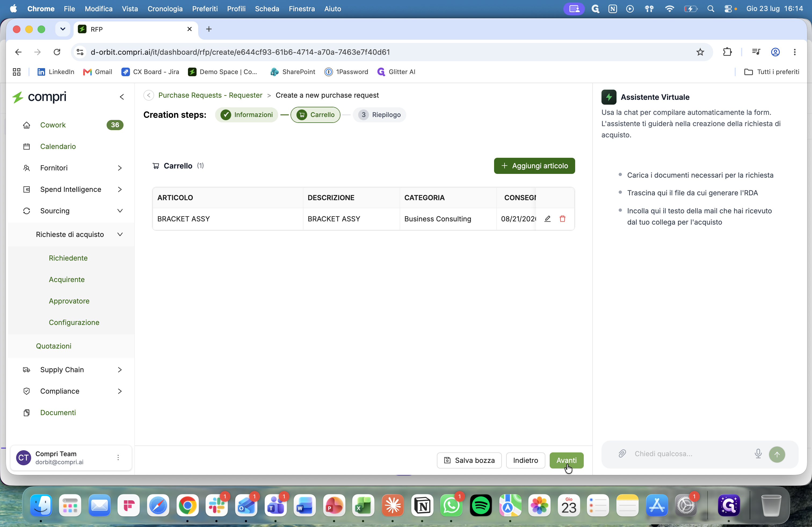Screen dimensions: 812x527
Task: Reload the current page
Action: pyautogui.click(x=57, y=52)
